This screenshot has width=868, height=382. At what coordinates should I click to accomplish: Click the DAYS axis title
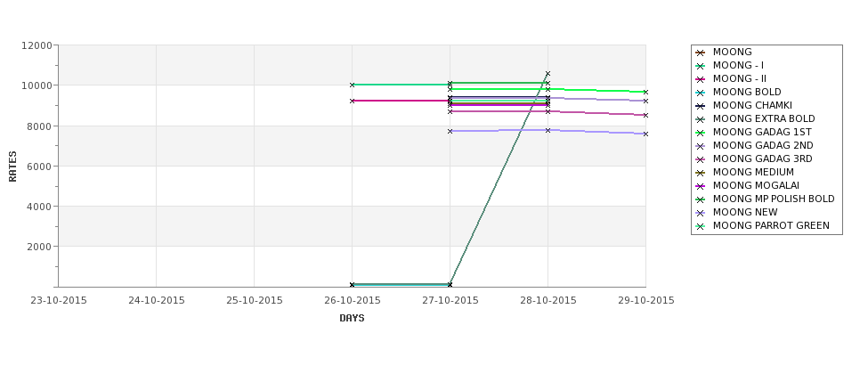click(x=352, y=319)
